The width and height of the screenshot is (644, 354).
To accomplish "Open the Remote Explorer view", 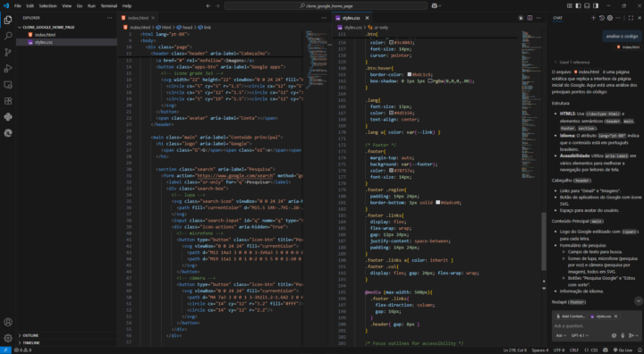I will point(8,85).
